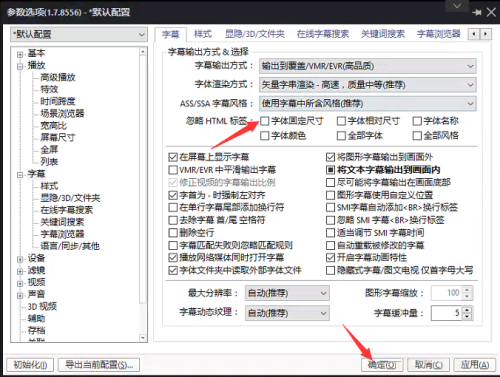Select 语言/同步/其他 in the tree
The image size is (500, 377).
[x=70, y=246]
